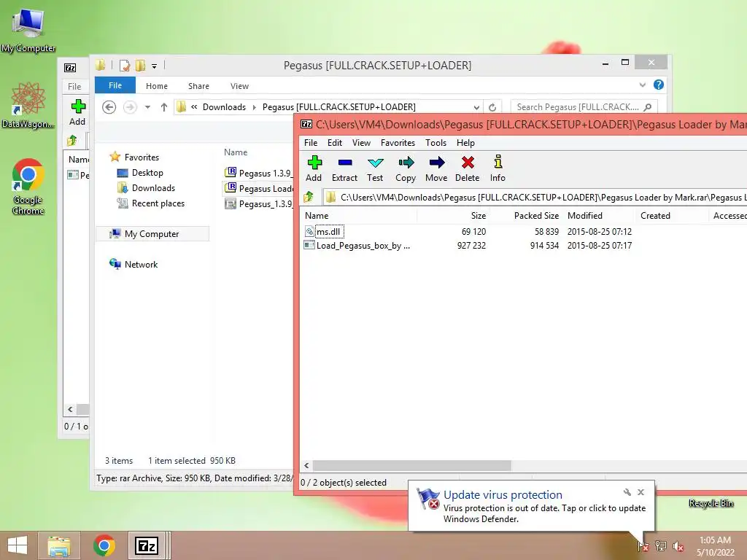Open notification options wrench icon
This screenshot has width=747, height=560.
627,492
